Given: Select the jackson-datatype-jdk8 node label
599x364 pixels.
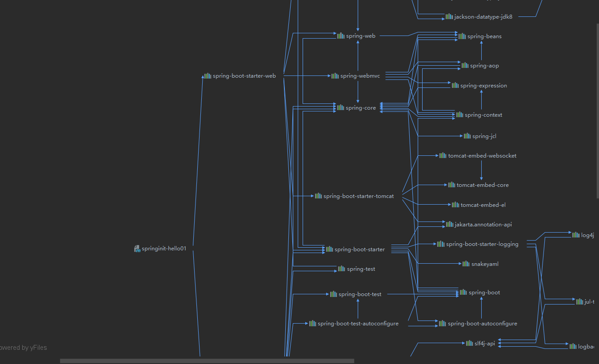Looking at the screenshot, I should 483,17.
